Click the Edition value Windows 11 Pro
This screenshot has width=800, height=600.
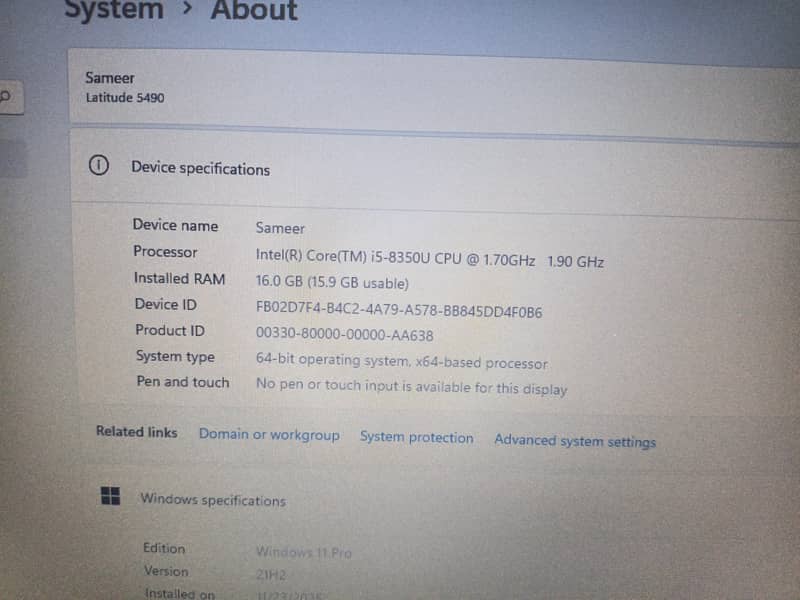[x=303, y=552]
